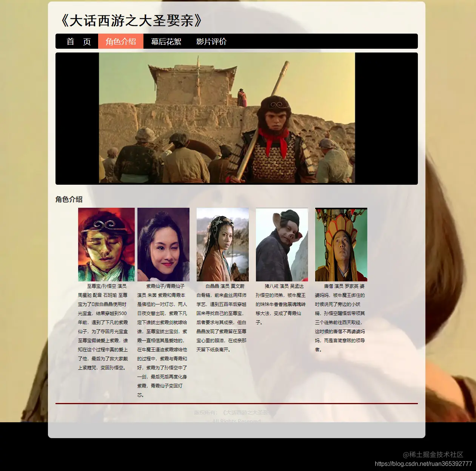Click the text 紫霞，青霞仙子变回灯
Image resolution: width=476 pixels, height=471 pixels.
pos(160,386)
